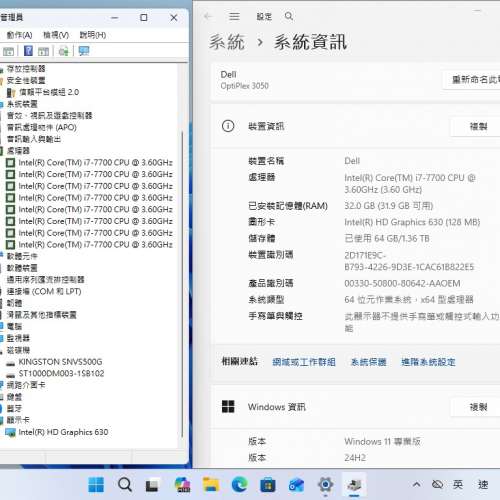Click 複製 button beside 裝置資訊
This screenshot has height=500, width=500.
tap(478, 126)
